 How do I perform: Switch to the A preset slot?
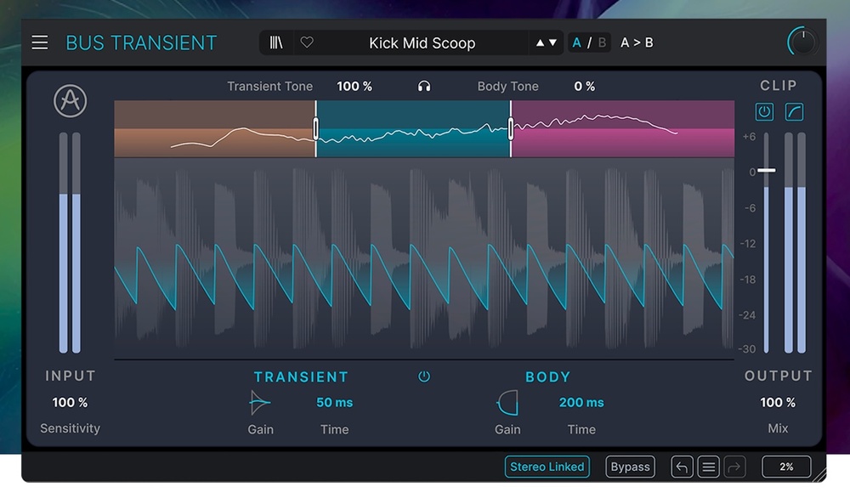pos(578,42)
